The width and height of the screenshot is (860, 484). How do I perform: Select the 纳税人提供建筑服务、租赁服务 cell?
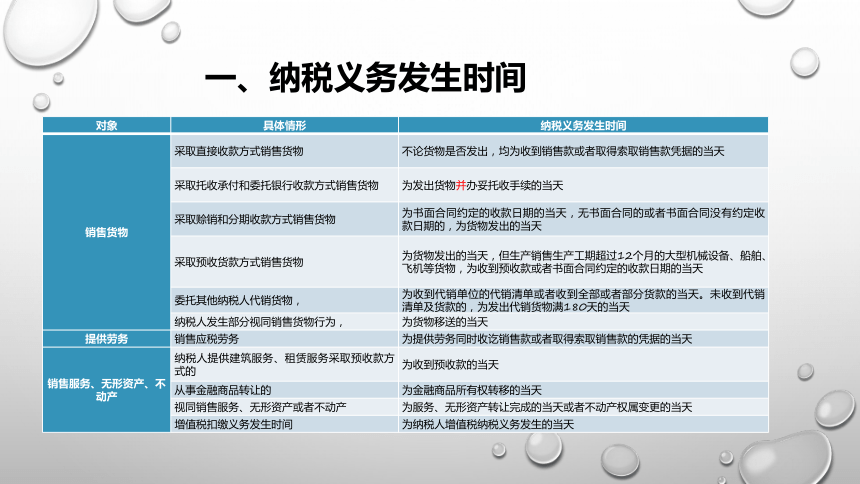pyautogui.click(x=284, y=364)
